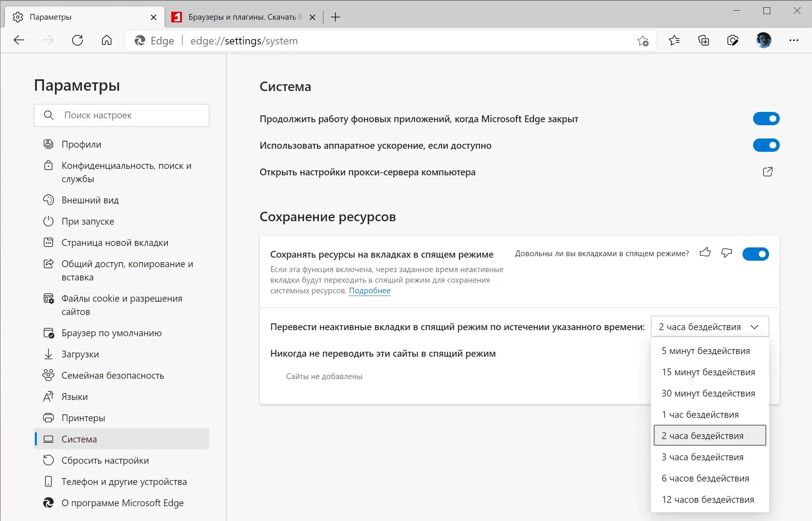Open the inactivity time dropdown
Viewport: 812px width, 521px height.
point(709,327)
